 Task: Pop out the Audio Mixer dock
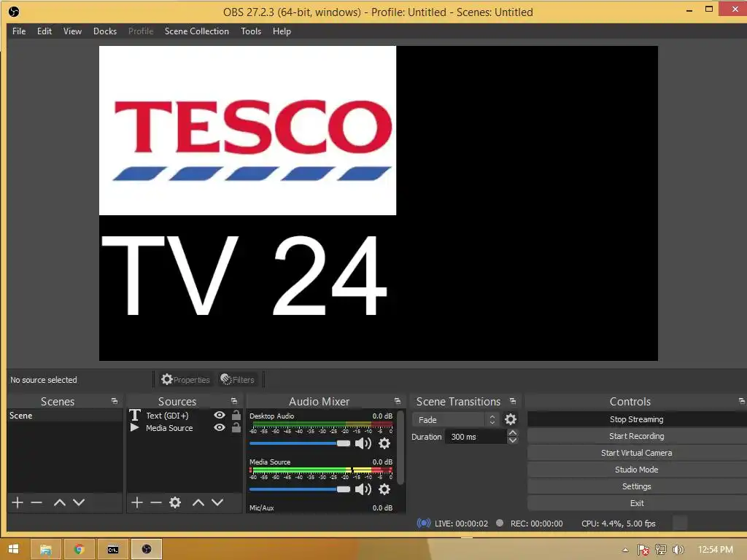coord(398,401)
